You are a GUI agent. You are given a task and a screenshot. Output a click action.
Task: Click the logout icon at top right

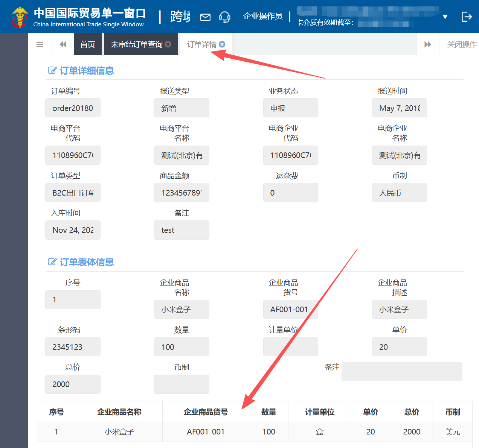466,17
